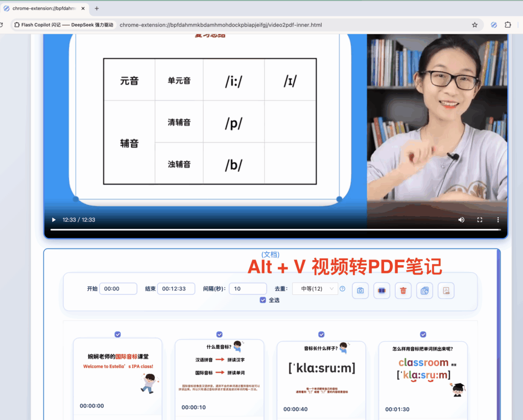Open the video's three-dot more options menu
523x420 pixels.
click(498, 220)
